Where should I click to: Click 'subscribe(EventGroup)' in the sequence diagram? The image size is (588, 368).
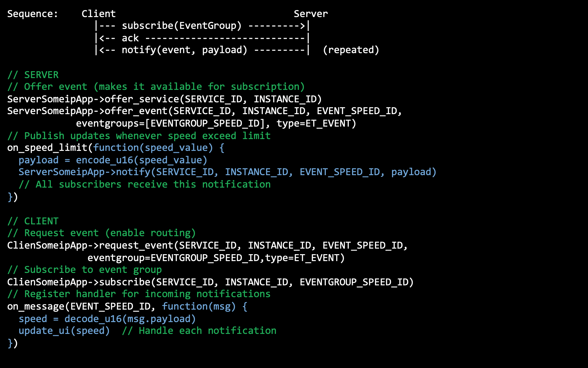[x=181, y=26]
